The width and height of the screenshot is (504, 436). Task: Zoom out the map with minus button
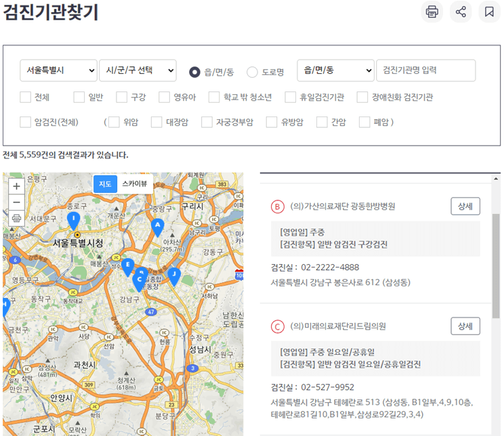click(17, 202)
